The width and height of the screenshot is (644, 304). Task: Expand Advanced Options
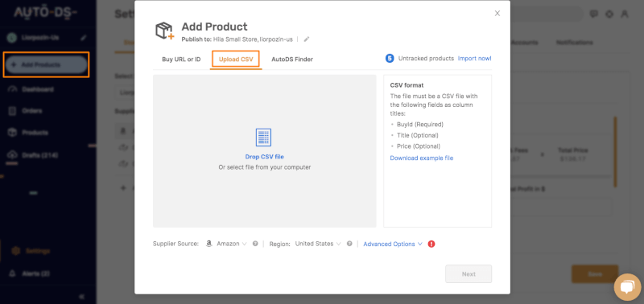pos(393,244)
